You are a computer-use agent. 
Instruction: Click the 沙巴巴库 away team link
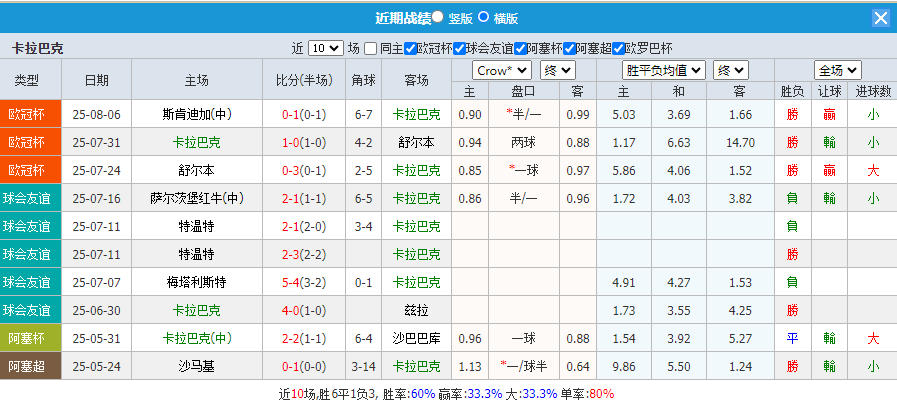point(410,338)
